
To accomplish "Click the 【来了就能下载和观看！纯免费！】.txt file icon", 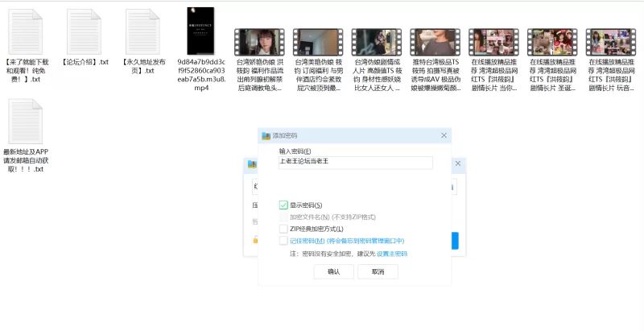I will click(x=26, y=32).
